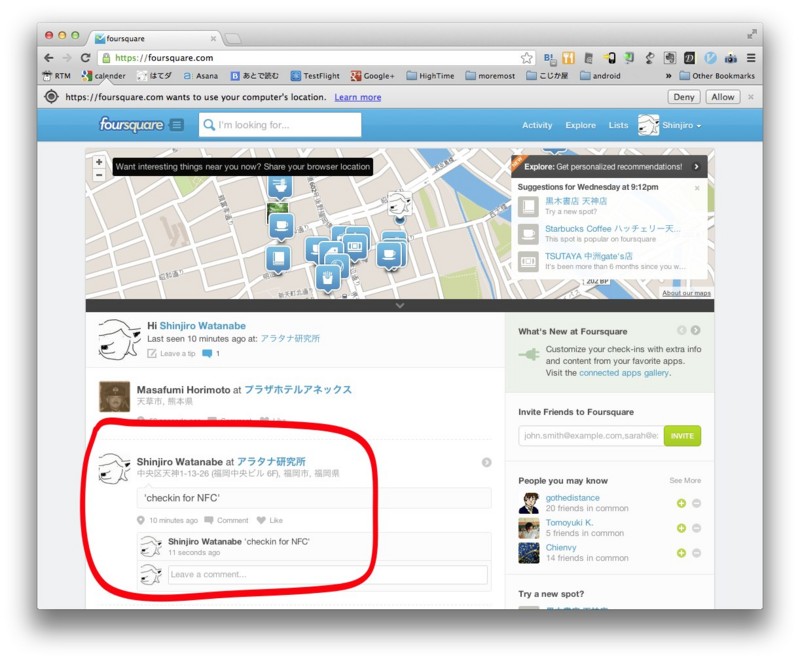Click See More for people suggestions
This screenshot has height=661, width=800.
pos(685,480)
